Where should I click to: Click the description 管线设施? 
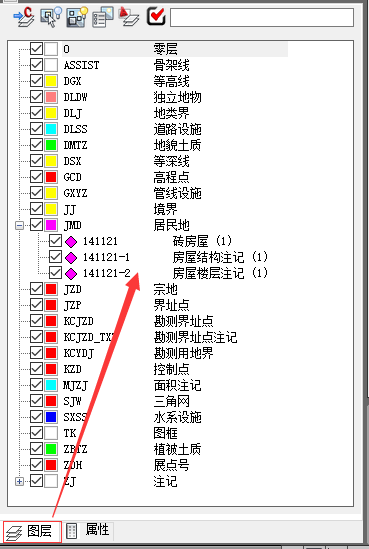pos(177,193)
